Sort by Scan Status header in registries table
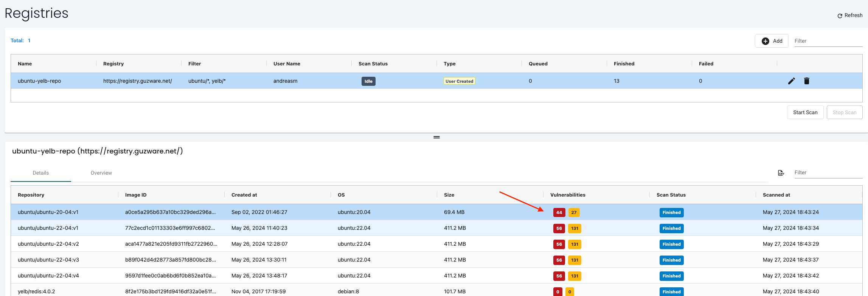The image size is (868, 296). 373,64
